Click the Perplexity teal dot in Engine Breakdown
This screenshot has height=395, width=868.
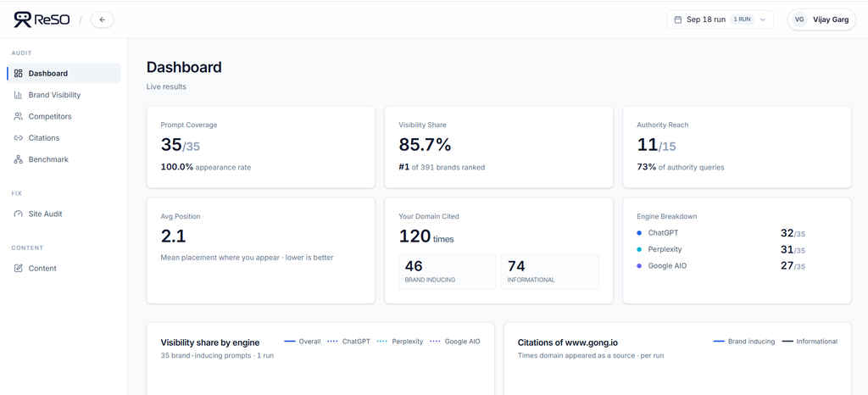pos(639,249)
